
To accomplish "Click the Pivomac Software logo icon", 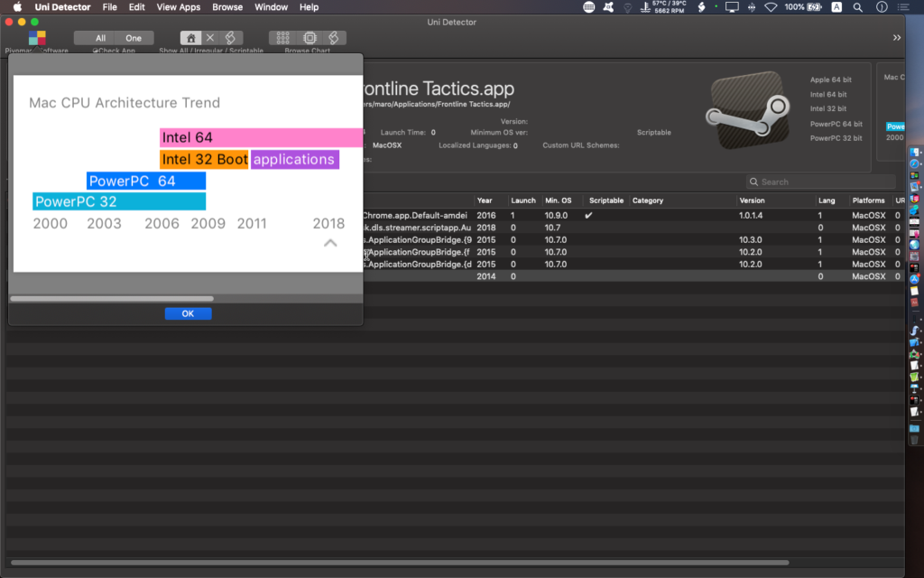I will click(36, 38).
